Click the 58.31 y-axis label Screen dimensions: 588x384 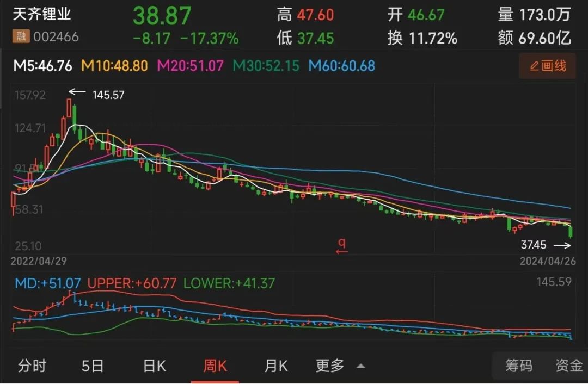29,209
